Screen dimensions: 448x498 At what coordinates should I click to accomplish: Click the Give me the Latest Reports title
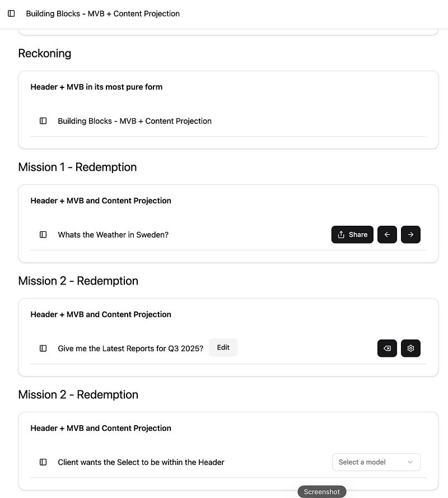coord(130,348)
